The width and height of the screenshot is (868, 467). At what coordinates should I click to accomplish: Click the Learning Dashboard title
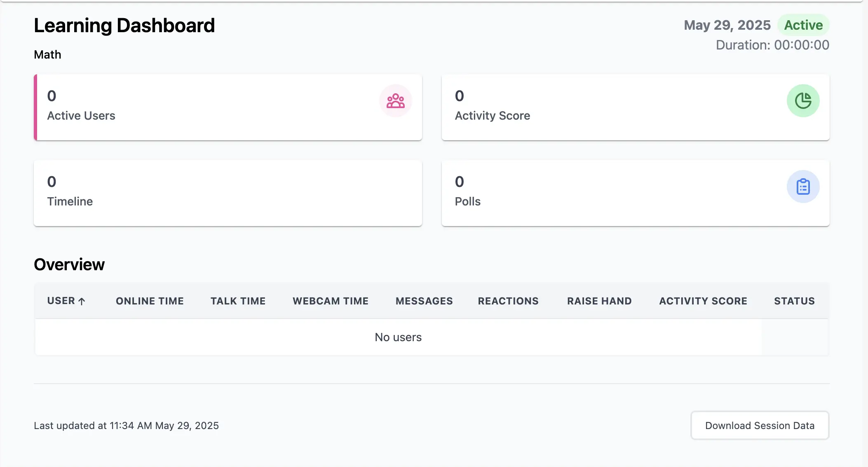(124, 26)
